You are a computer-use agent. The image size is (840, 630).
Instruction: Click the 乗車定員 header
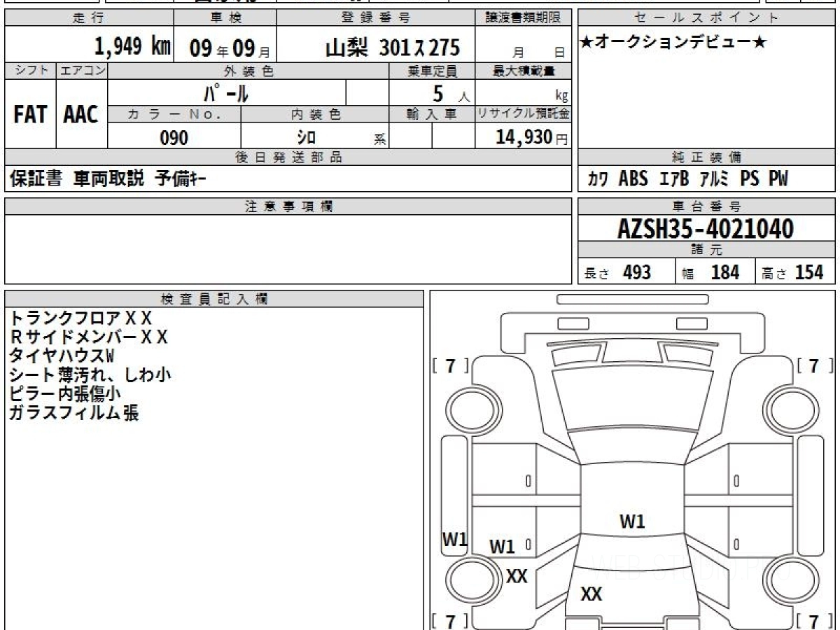(x=433, y=71)
